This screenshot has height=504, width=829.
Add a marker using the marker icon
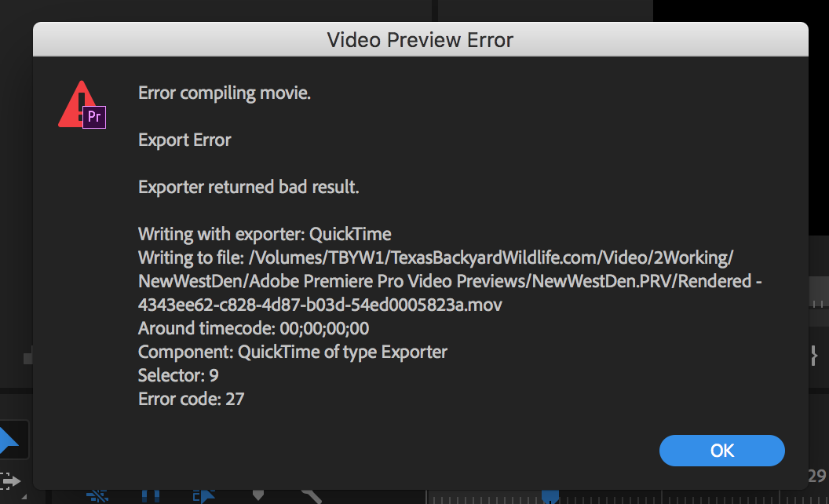coord(258,495)
